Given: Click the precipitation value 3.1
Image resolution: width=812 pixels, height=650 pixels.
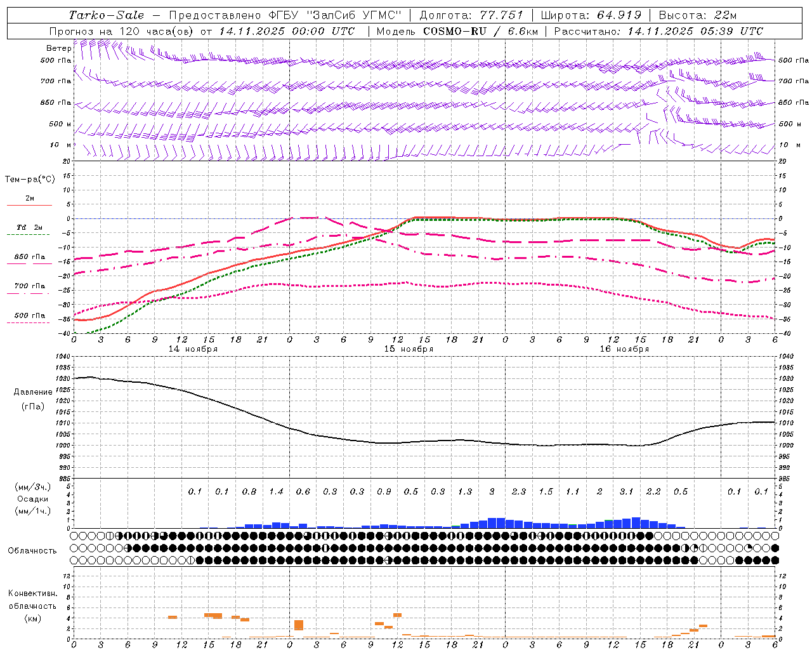Looking at the screenshot, I should [627, 491].
